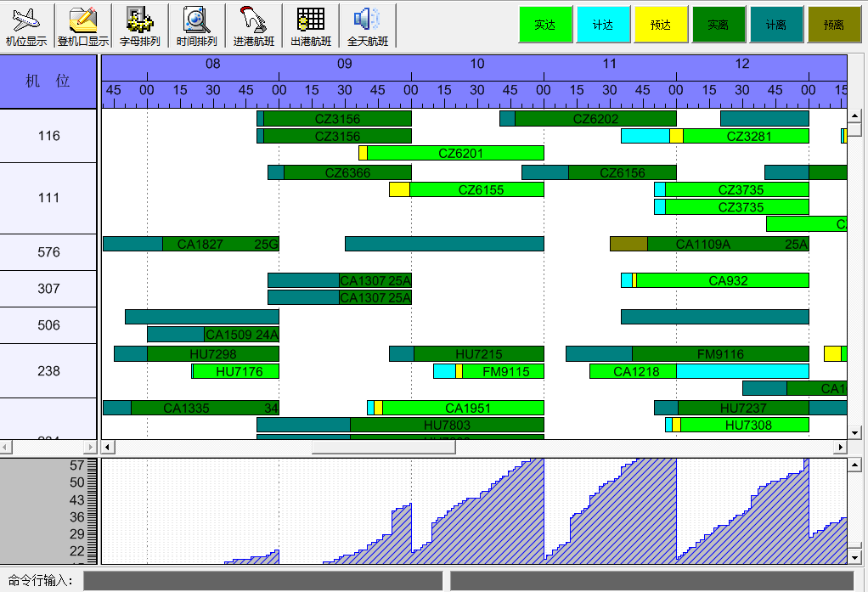
Task: Click the cyan 计达 legend button
Action: pyautogui.click(x=603, y=25)
